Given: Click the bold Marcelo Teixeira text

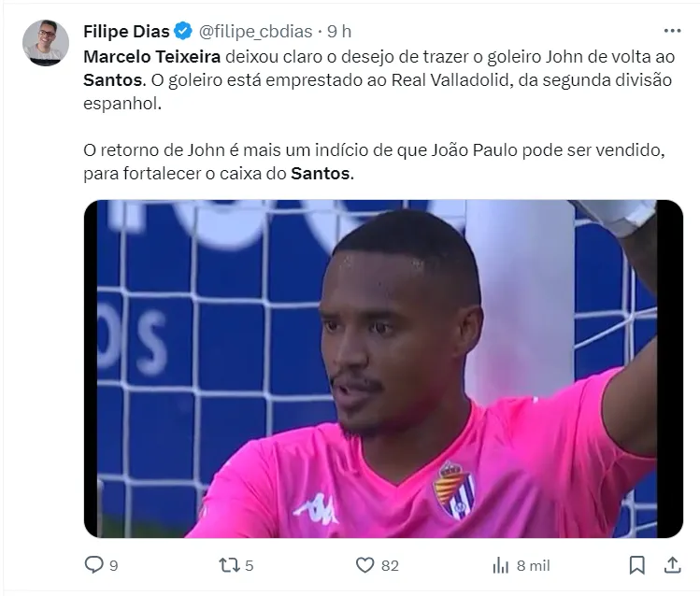Looking at the screenshot, I should (151, 57).
